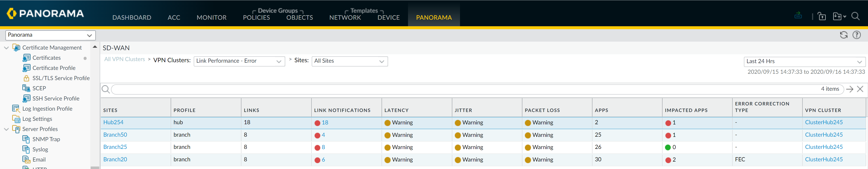This screenshot has height=169, width=868.
Task: Click the SSL/TLS Service Profile lock icon
Action: [x=26, y=78]
